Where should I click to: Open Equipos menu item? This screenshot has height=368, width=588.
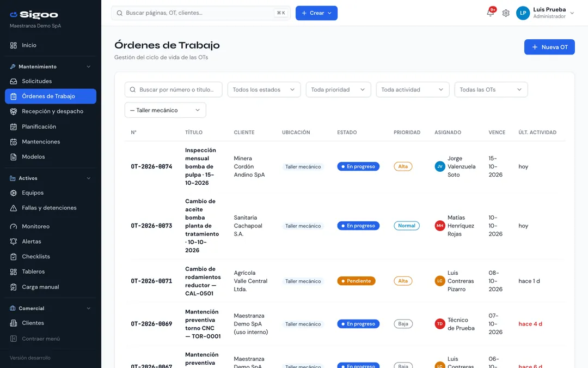(51, 193)
